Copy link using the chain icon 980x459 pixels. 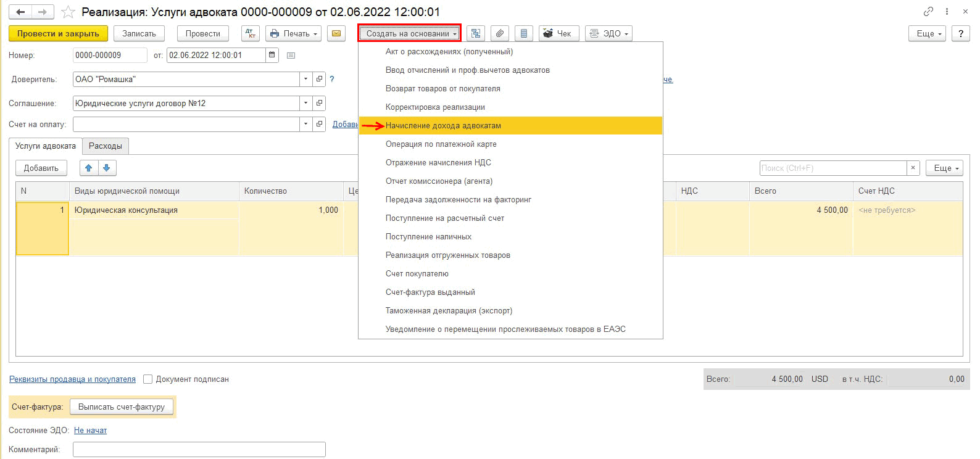pos(928,12)
